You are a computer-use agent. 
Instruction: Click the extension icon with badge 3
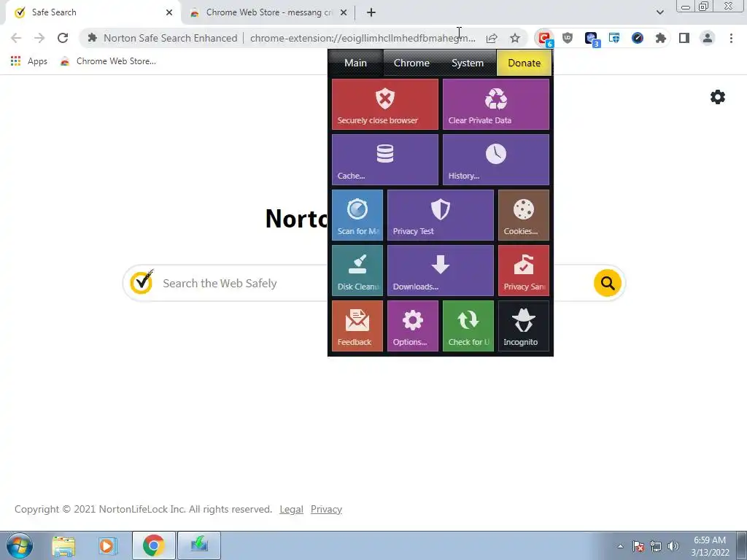591,38
